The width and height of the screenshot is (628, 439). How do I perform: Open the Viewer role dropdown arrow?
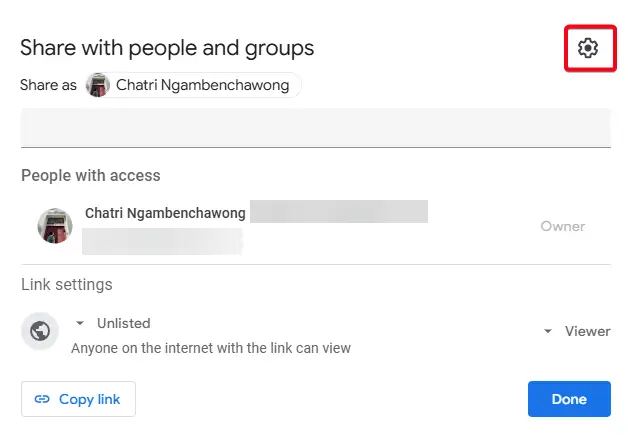547,331
